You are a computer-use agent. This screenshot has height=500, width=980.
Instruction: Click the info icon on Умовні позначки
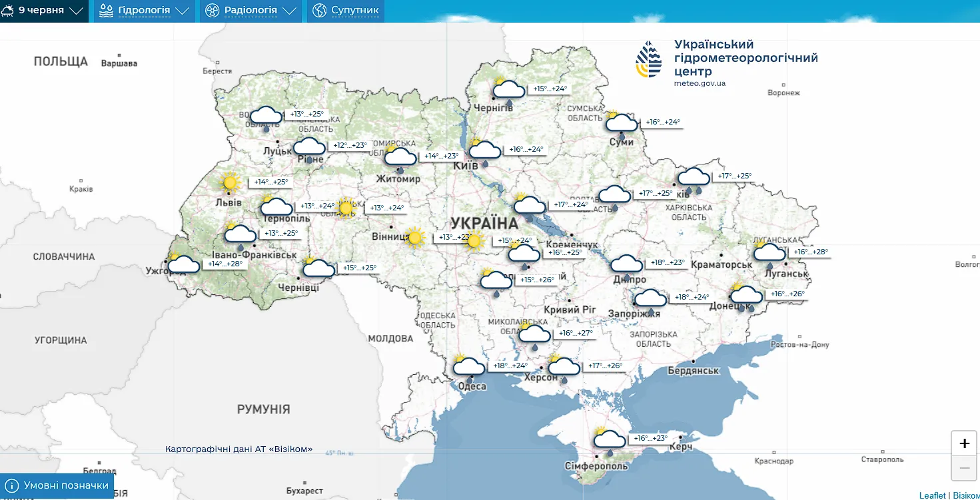tap(11, 485)
